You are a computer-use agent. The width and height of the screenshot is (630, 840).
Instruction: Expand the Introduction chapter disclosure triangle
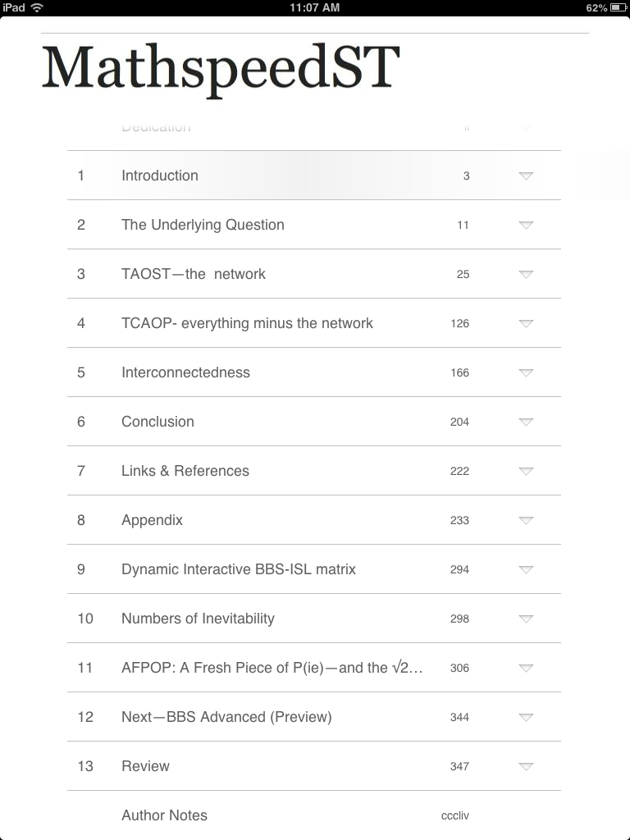(x=527, y=176)
